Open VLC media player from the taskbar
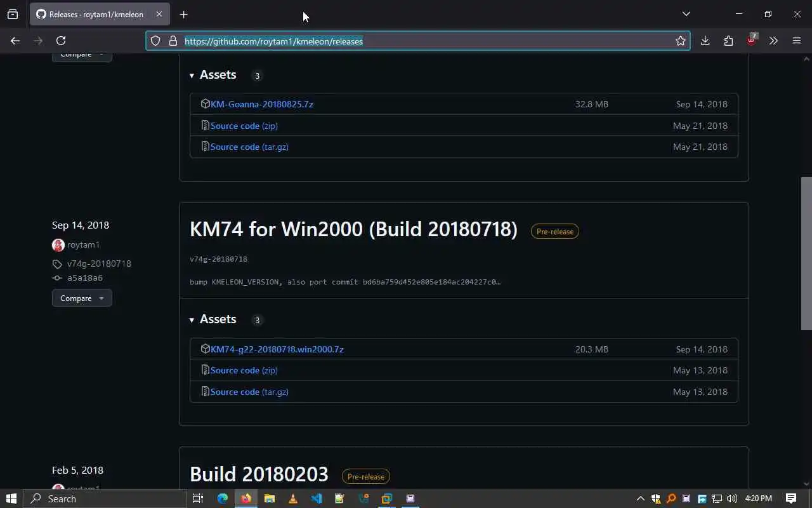Viewport: 812px width, 508px height. click(x=292, y=498)
